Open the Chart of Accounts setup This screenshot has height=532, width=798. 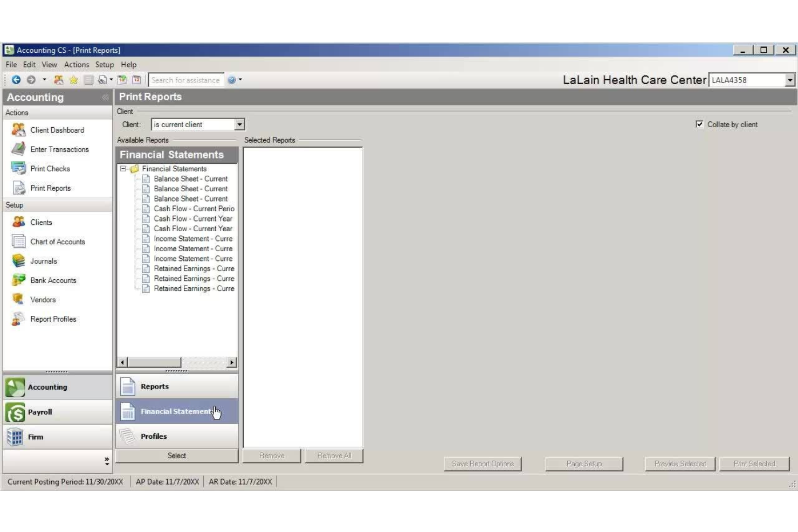[x=57, y=241]
